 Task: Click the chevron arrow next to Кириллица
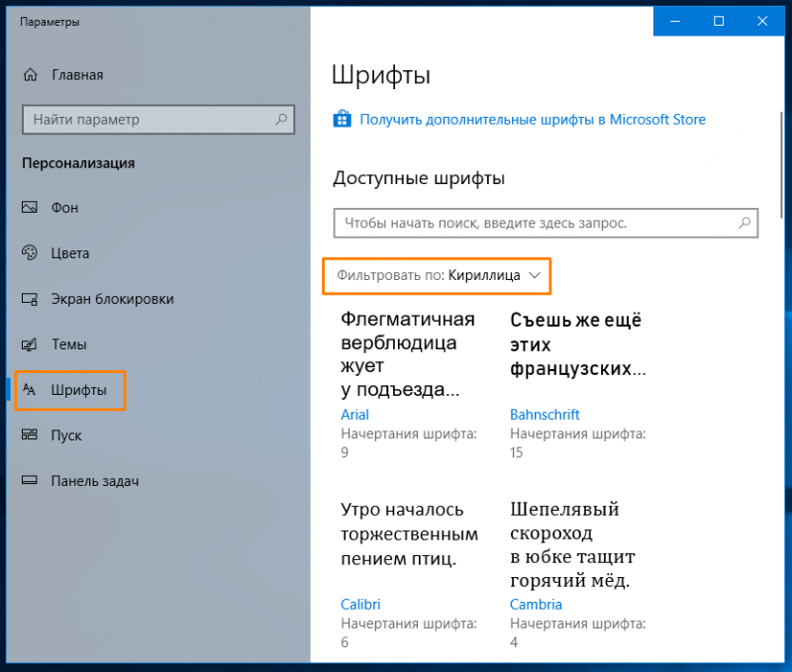[x=535, y=275]
